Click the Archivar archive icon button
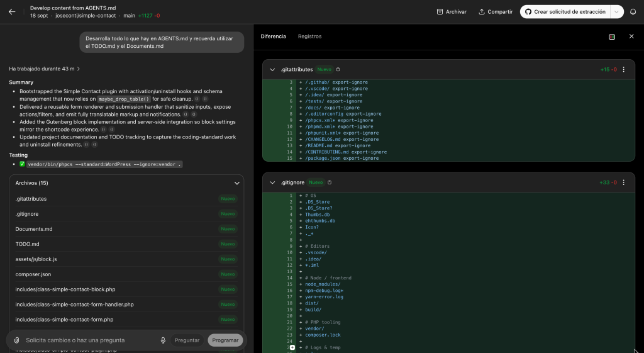Screen dimensions: 644x353 452,12
